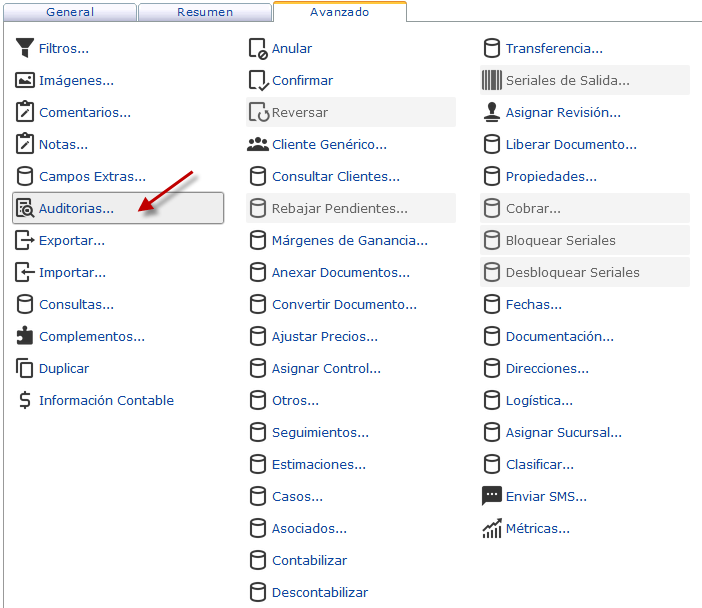Click the Cliente Genérico people icon

point(258,144)
